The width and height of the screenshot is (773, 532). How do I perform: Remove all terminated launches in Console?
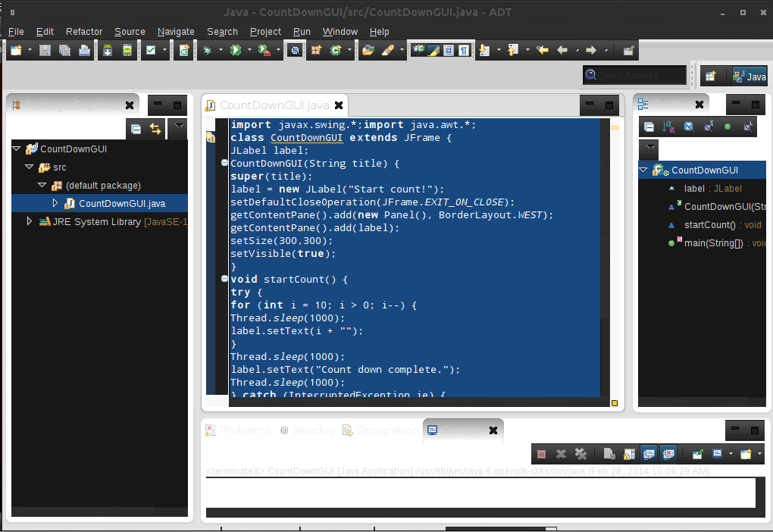[x=581, y=453]
